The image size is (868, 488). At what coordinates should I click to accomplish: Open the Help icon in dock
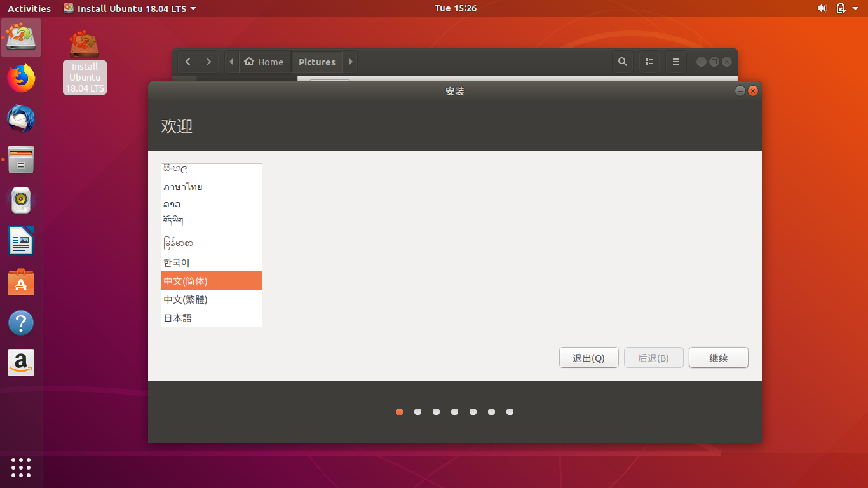click(x=21, y=323)
